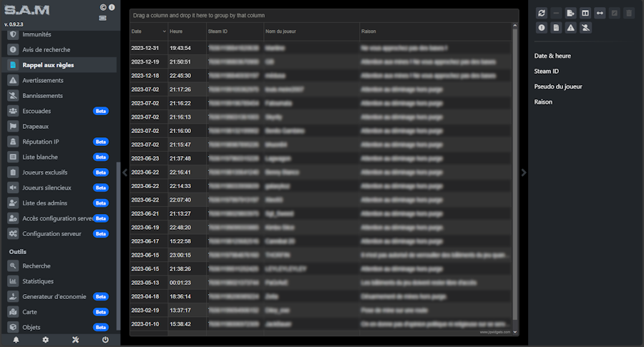Click the horizontal double-arrow resize icon
Image resolution: width=644 pixels, height=347 pixels.
(x=600, y=13)
